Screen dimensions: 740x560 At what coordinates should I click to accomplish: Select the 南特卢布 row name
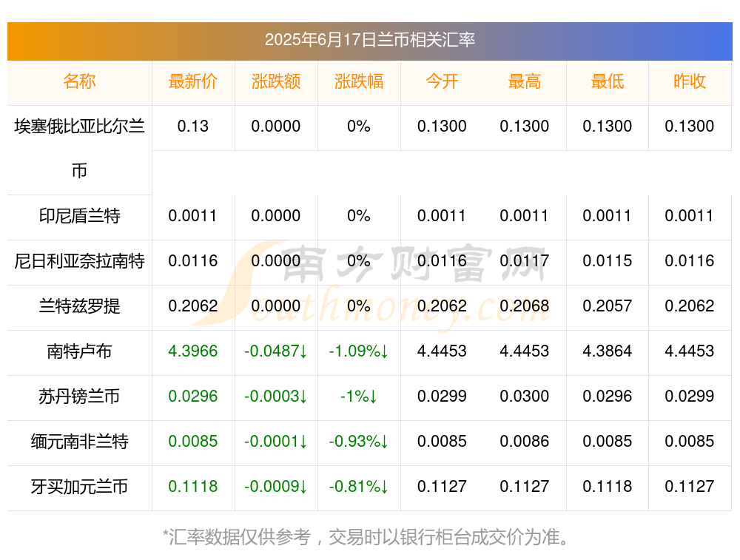point(79,351)
